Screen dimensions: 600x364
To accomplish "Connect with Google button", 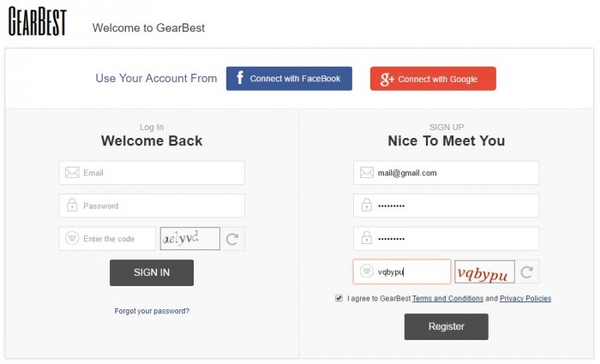I will click(x=433, y=79).
